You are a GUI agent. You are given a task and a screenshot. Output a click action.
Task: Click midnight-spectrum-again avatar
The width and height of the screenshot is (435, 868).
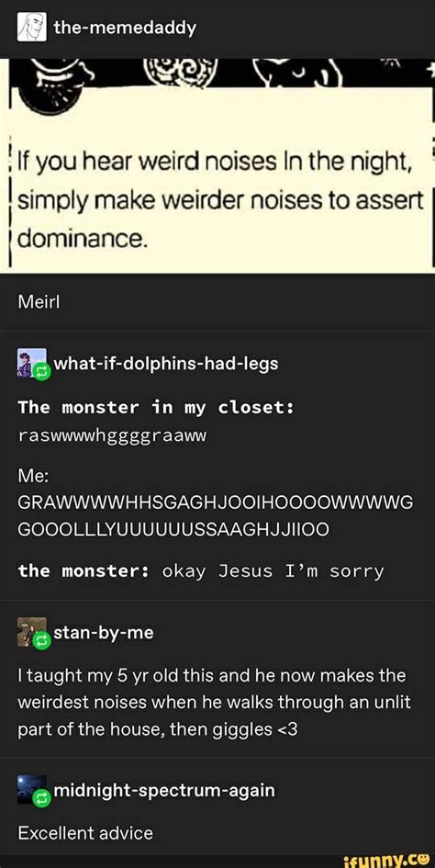click(31, 789)
